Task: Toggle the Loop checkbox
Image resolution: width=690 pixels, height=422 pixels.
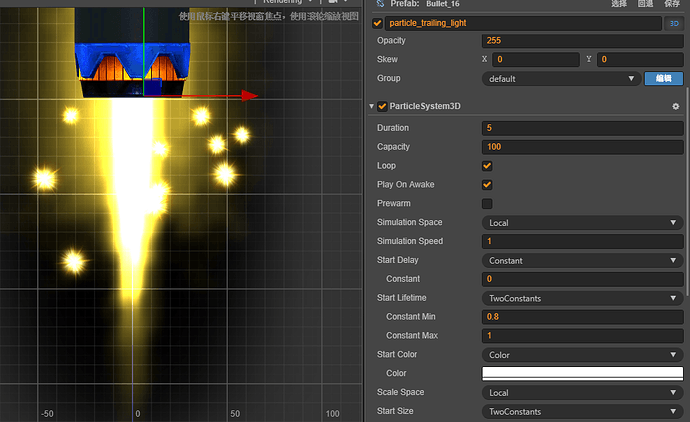Action: click(x=487, y=166)
